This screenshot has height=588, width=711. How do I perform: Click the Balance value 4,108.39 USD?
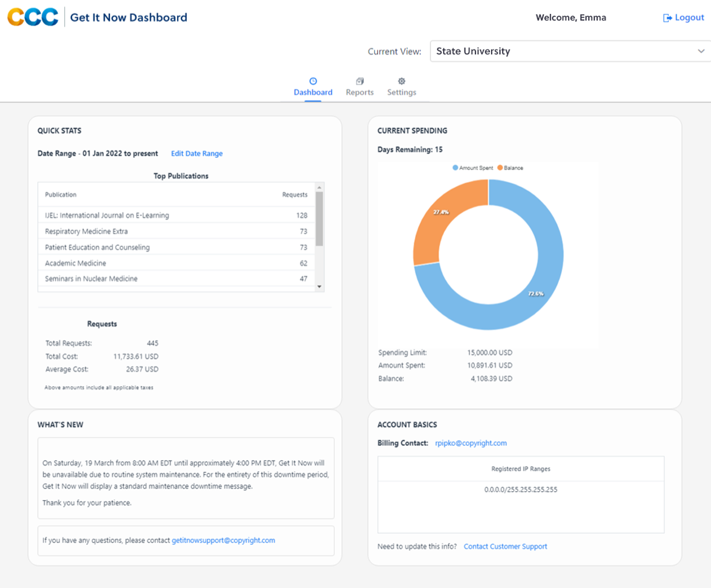pyautogui.click(x=491, y=379)
